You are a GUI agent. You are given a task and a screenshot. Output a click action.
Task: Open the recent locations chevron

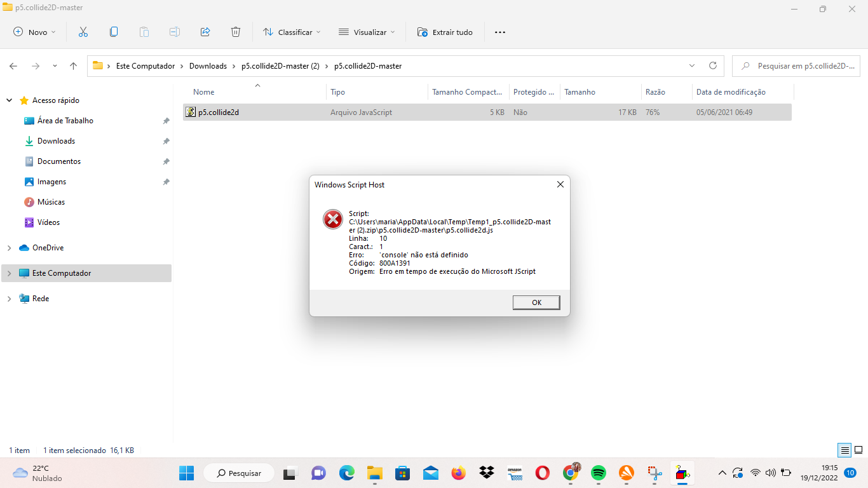(x=55, y=66)
